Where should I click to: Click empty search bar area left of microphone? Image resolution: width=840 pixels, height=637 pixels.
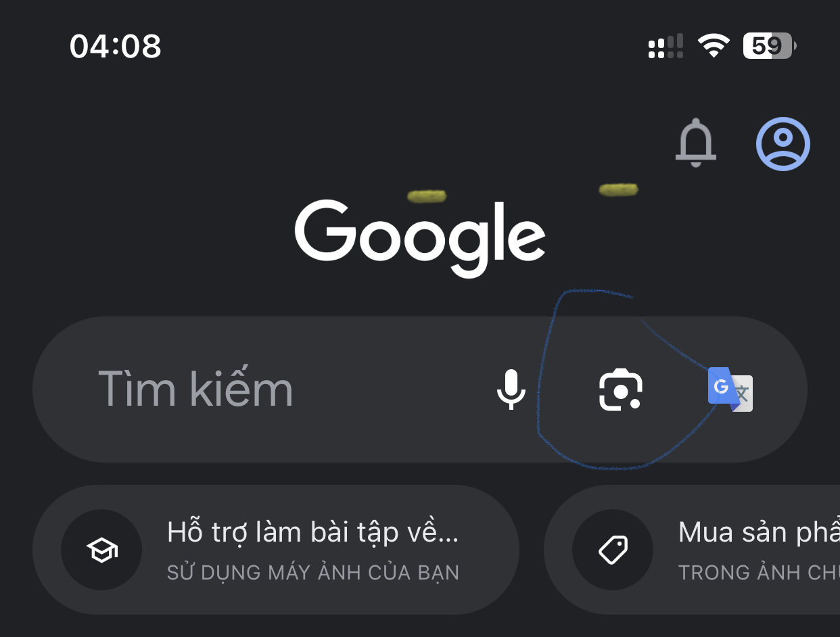click(392, 390)
